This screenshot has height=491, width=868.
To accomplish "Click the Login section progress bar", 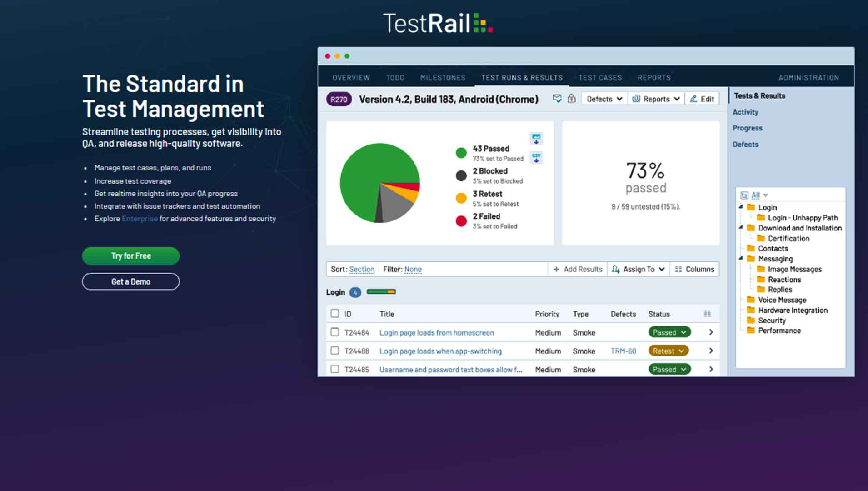I will (381, 292).
